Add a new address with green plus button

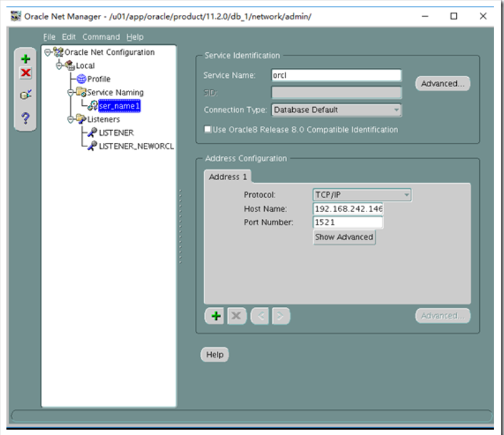pos(216,316)
